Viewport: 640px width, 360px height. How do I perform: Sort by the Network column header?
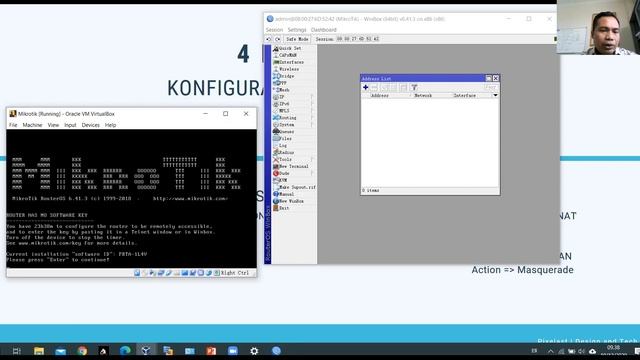(x=423, y=96)
